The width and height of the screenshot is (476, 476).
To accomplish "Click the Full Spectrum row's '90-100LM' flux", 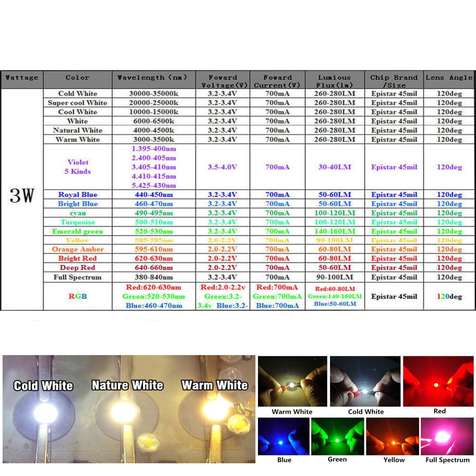I will click(335, 277).
